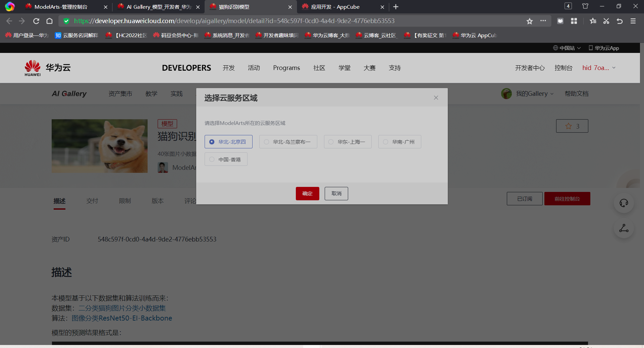Viewport: 644px width, 348px height.
Task: Close the 应用开发 - AppCube tab
Action: (382, 7)
